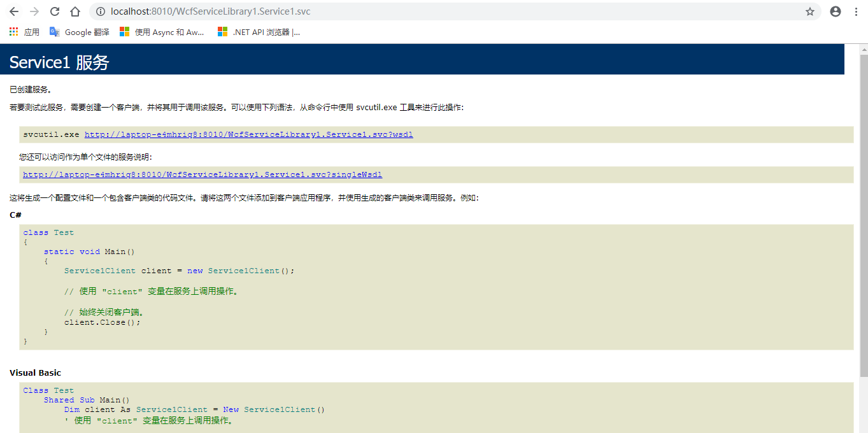This screenshot has height=433, width=868.
Task: Open the three-dot Chrome menu
Action: click(855, 11)
